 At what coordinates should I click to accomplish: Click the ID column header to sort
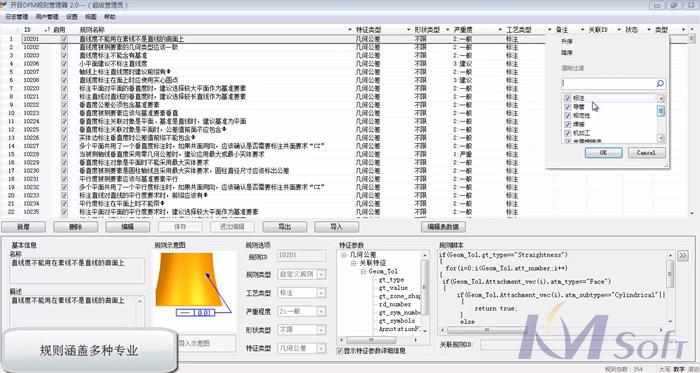(28, 29)
